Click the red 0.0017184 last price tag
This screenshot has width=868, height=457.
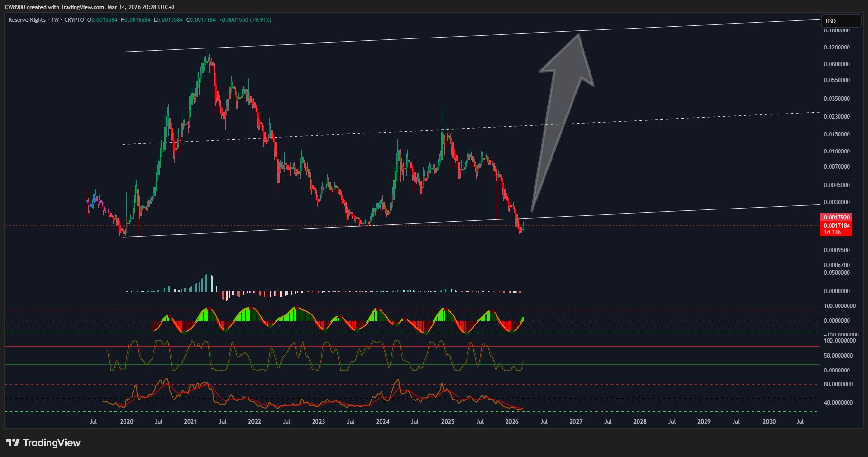[x=836, y=226]
